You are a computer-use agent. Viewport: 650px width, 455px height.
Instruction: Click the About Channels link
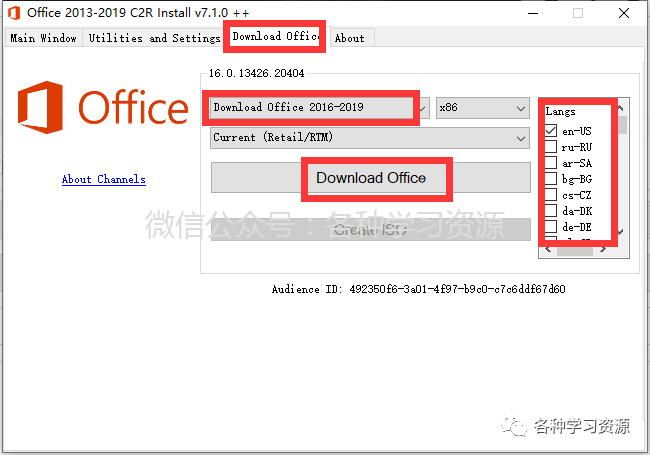[104, 179]
